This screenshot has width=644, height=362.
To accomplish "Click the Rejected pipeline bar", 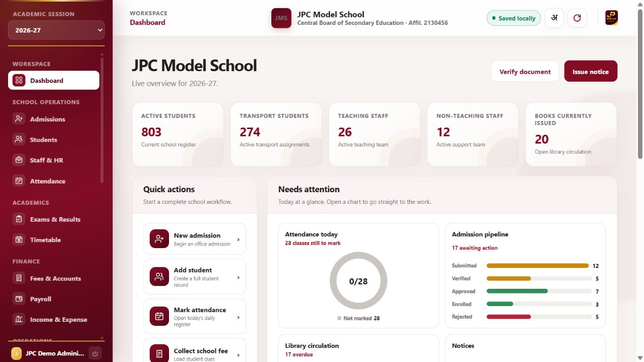I will (x=539, y=317).
